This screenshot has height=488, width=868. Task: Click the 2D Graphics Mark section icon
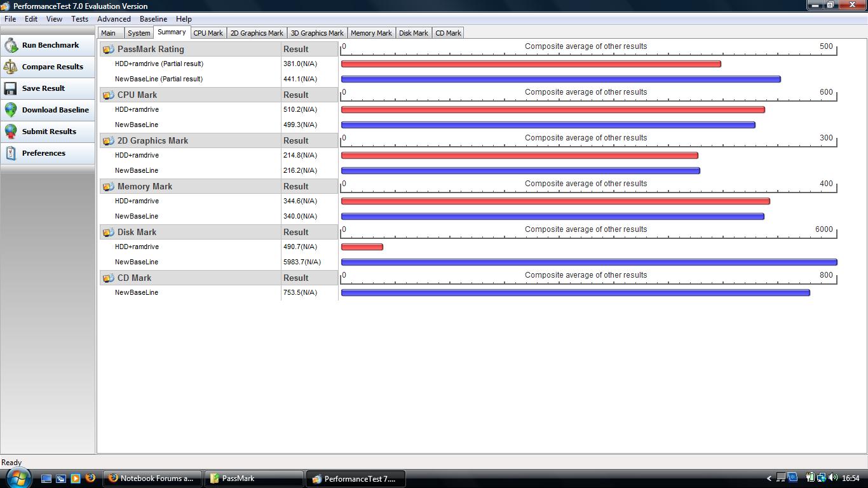click(x=109, y=140)
